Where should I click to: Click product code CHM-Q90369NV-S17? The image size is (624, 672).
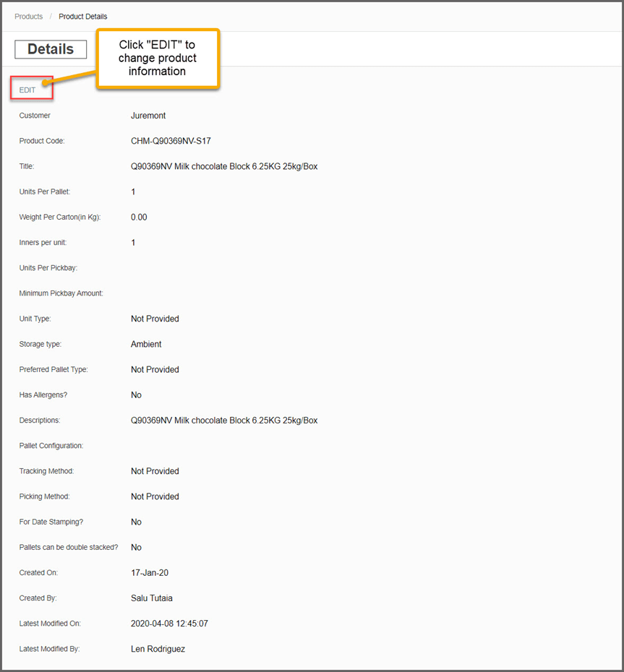(x=171, y=141)
